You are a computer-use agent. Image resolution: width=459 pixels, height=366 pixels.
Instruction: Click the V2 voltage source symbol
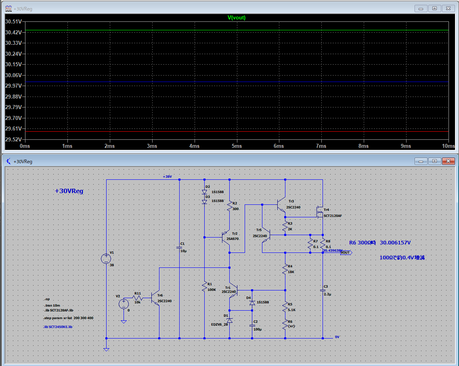pos(124,304)
